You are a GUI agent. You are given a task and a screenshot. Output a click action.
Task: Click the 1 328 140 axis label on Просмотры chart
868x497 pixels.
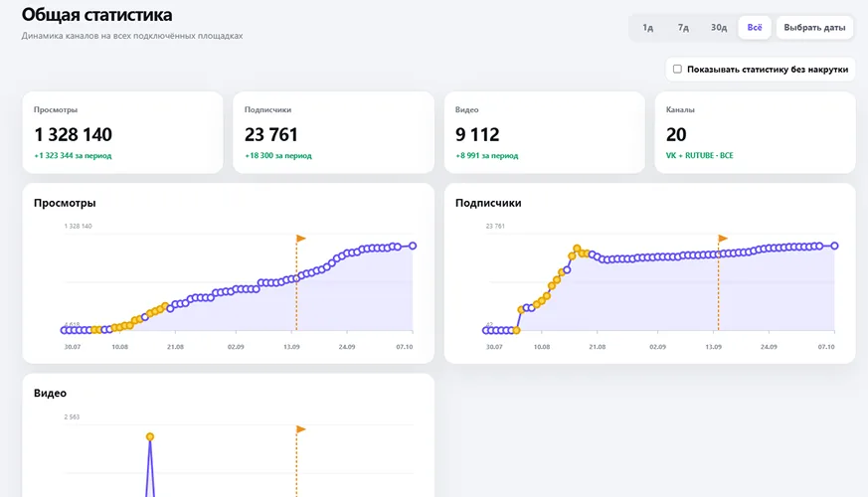[79, 226]
